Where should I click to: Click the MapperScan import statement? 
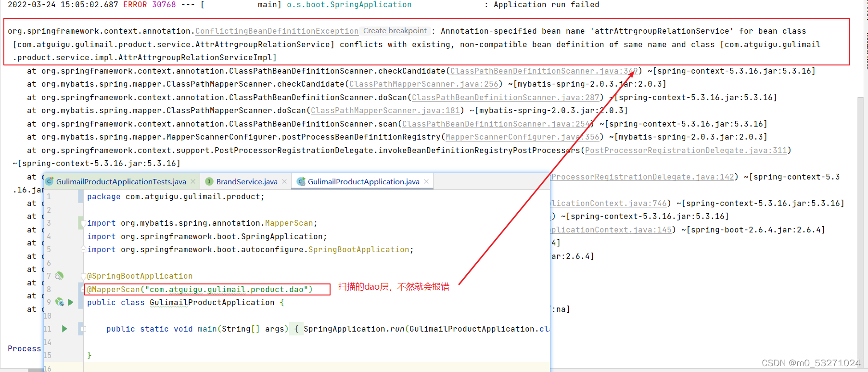tap(202, 223)
